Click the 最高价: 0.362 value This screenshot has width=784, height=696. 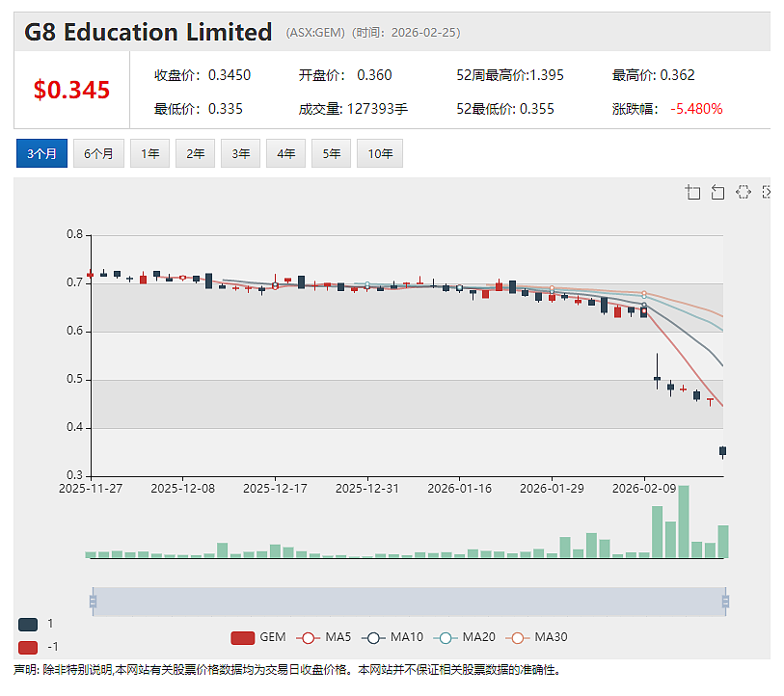(654, 75)
